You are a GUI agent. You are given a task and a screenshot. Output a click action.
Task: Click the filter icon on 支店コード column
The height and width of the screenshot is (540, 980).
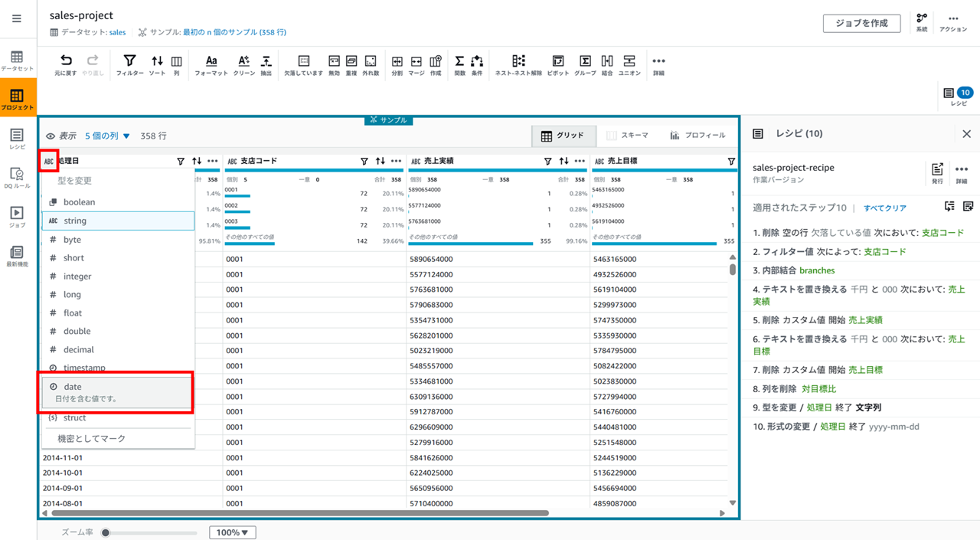click(x=364, y=162)
